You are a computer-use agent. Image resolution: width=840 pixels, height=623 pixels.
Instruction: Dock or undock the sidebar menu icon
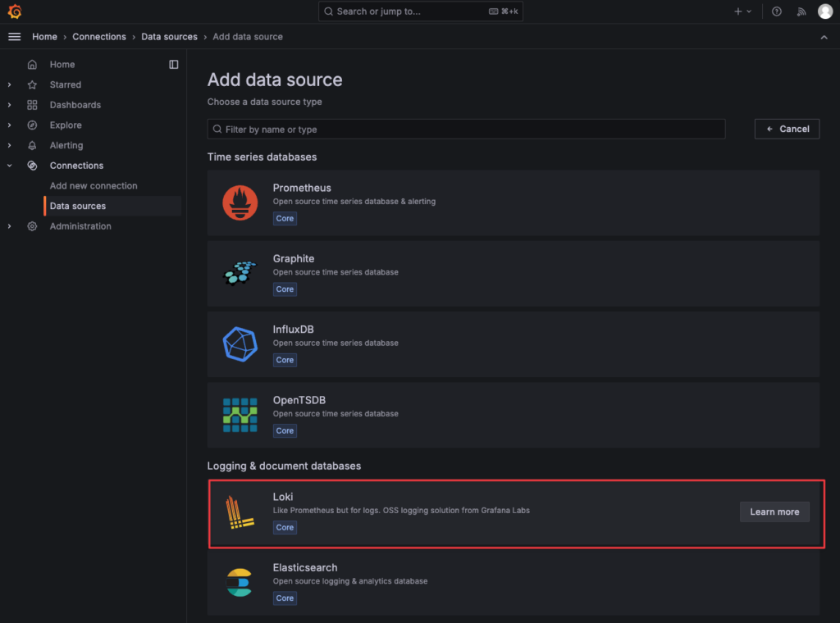174,64
